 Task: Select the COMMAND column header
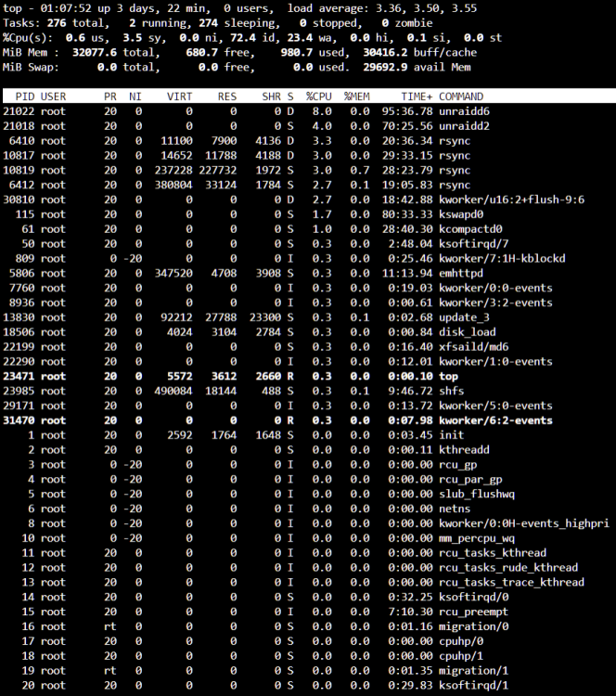(x=461, y=97)
